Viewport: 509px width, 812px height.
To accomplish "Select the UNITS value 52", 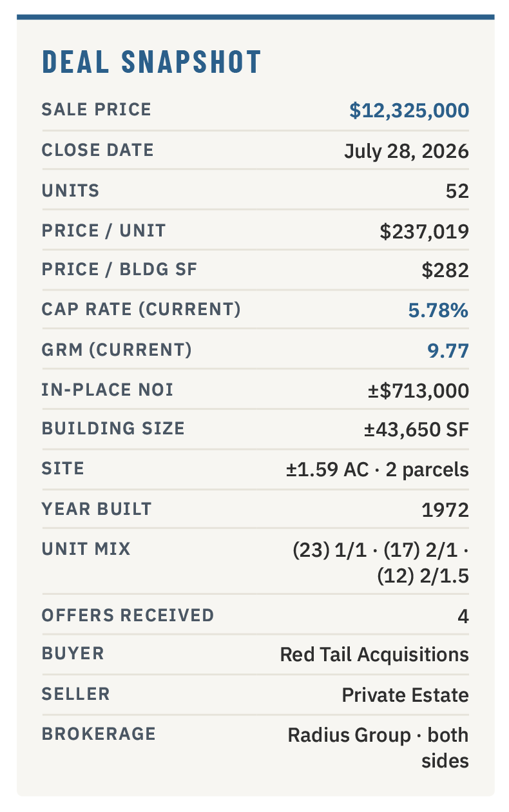I will coord(457,191).
